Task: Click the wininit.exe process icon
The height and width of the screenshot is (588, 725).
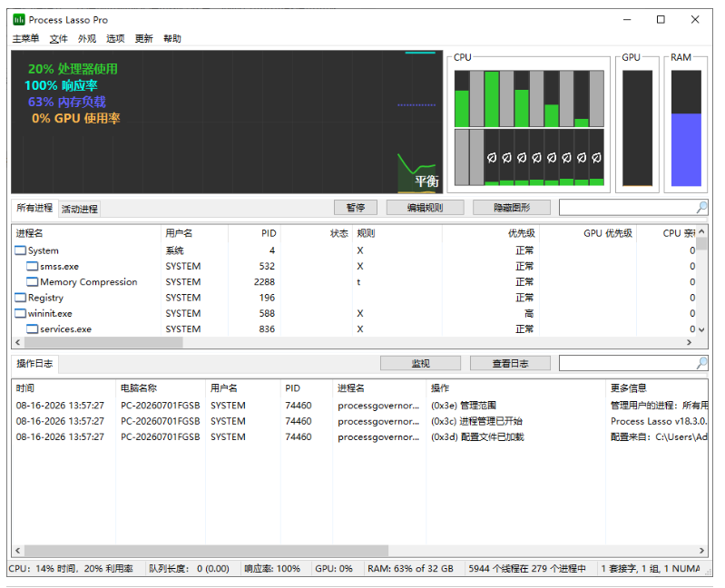Action: pyautogui.click(x=20, y=313)
